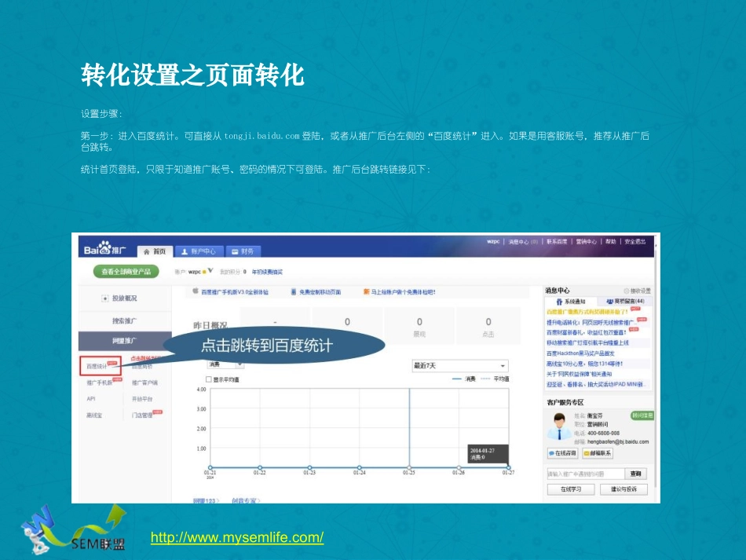
Task: Select 网盟推广 in the sidebar
Action: pyautogui.click(x=125, y=341)
